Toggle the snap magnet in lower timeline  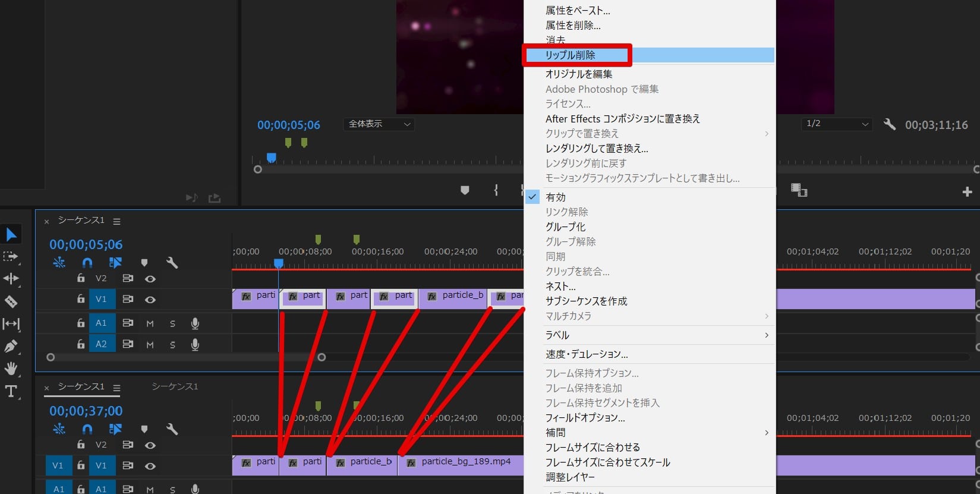coord(87,429)
